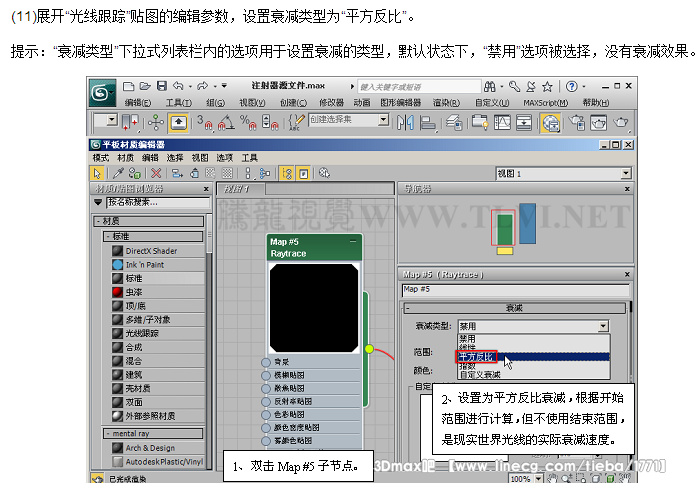Open the 渲染(R) menu
This screenshot has width=695, height=483.
[x=446, y=103]
